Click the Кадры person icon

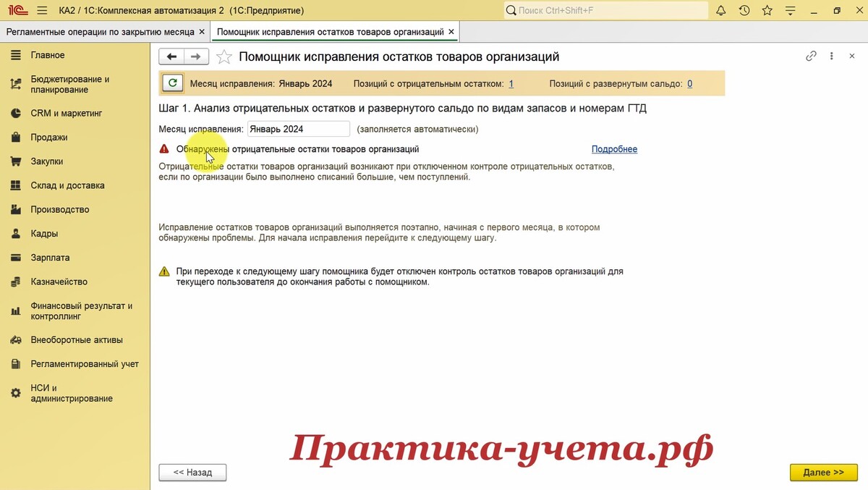tap(15, 234)
